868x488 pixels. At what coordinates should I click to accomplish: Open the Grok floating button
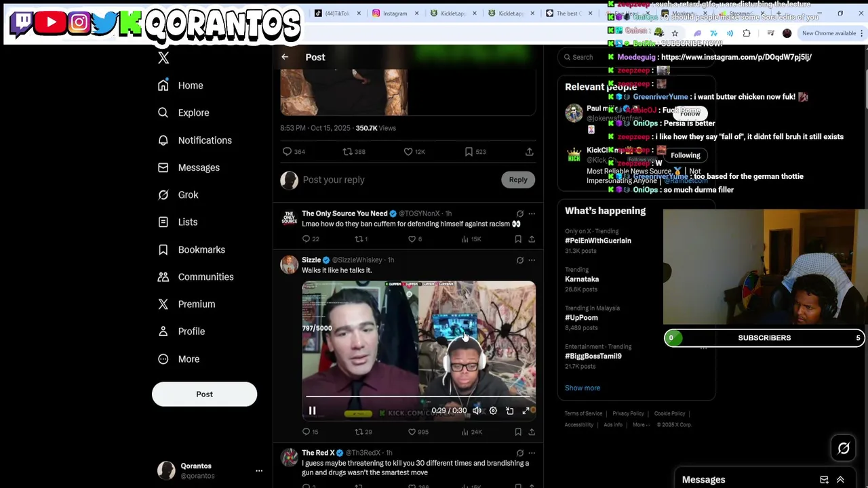[844, 448]
